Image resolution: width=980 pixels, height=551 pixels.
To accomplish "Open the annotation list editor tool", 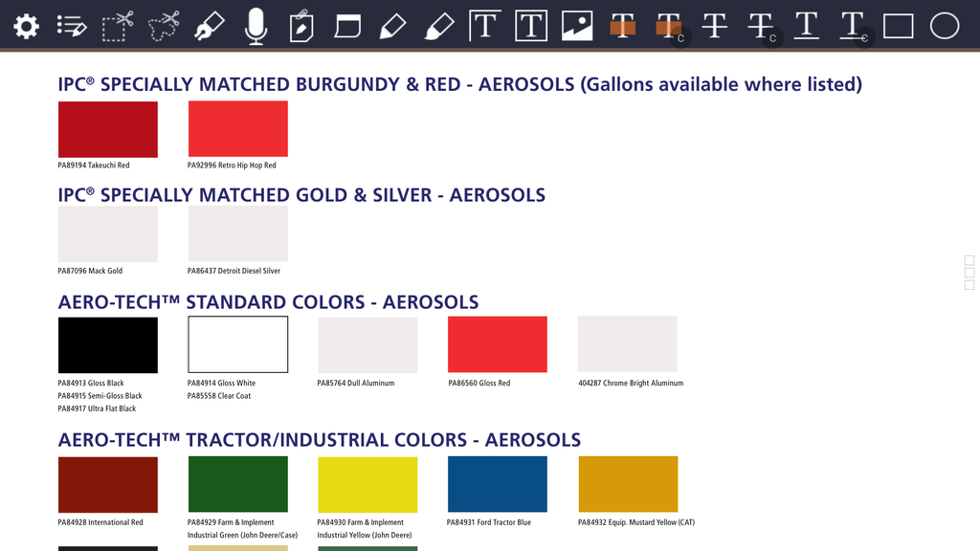I will (x=72, y=26).
